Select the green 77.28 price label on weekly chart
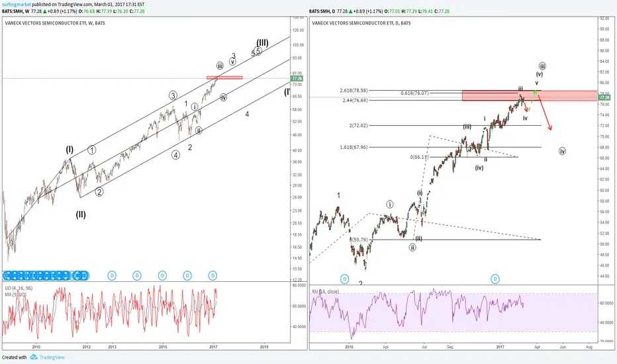The image size is (617, 364). (x=297, y=78)
